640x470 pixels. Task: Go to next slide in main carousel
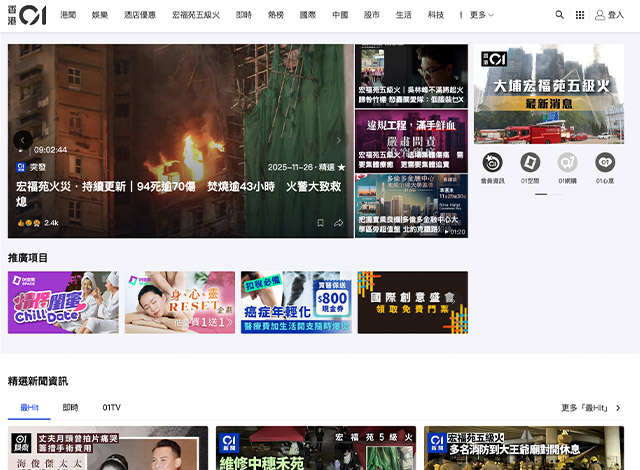pyautogui.click(x=339, y=141)
